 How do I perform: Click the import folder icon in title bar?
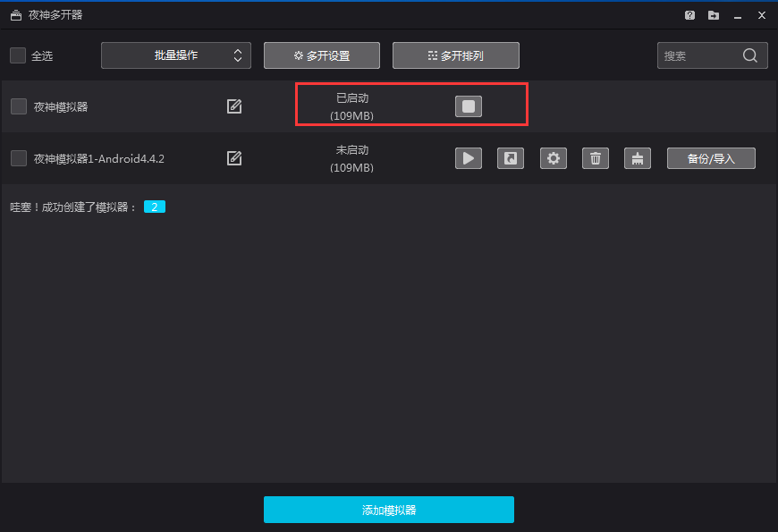tap(714, 15)
